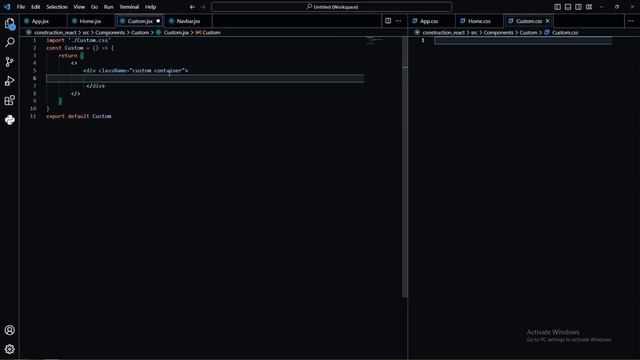Click line number 6 in Custom.jsx gutter
The height and width of the screenshot is (360, 640).
coord(35,78)
